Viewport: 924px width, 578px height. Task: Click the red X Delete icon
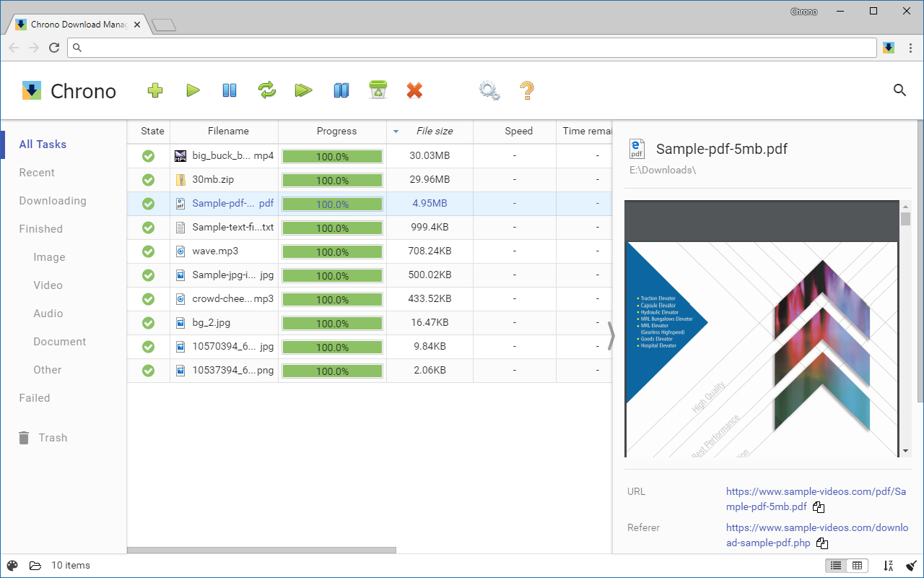tap(414, 90)
